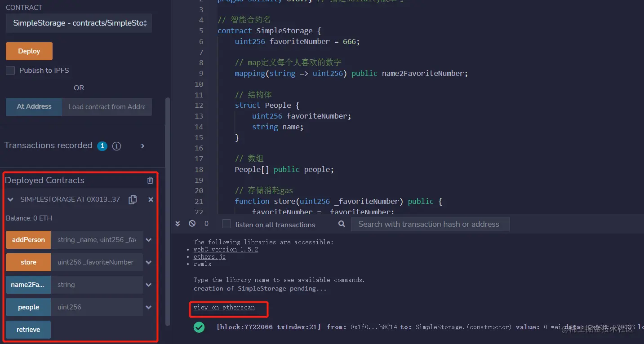The image size is (644, 344).
Task: Click the pending transactions counter 0
Action: [206, 224]
